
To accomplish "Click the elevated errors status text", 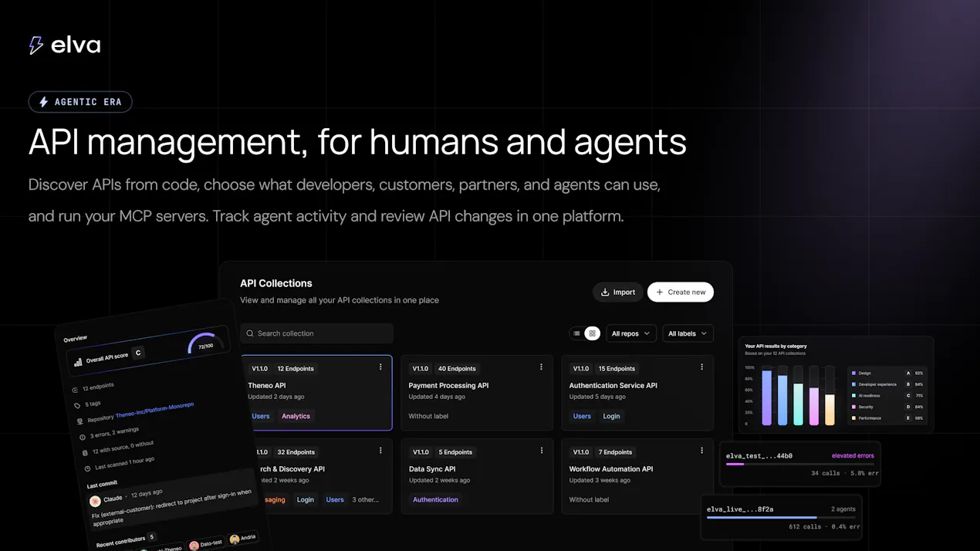I will click(853, 455).
